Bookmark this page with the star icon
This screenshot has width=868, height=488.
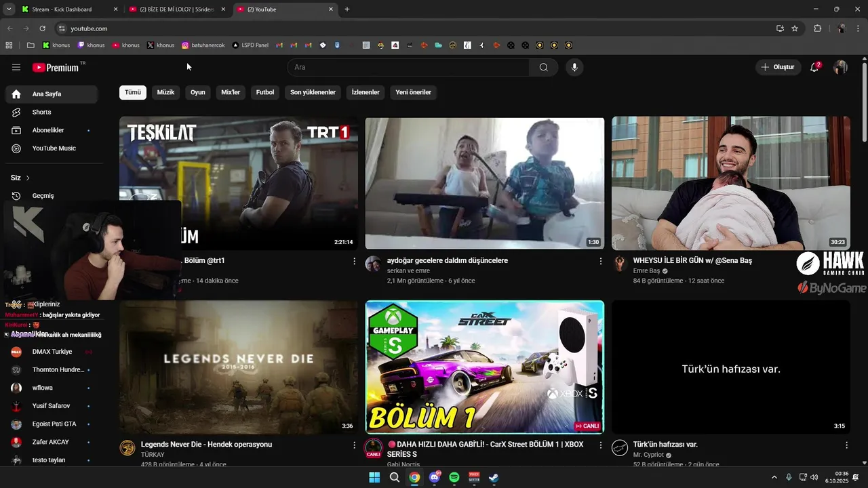pos(795,28)
